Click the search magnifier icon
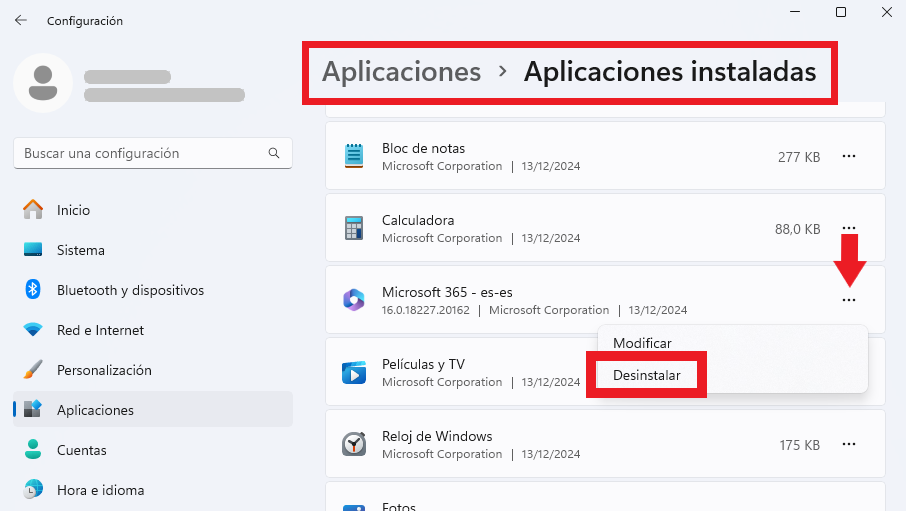The width and height of the screenshot is (906, 511). [274, 153]
